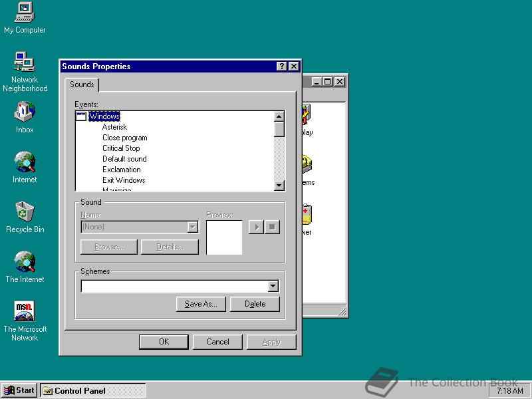Click the Events list scrollbar thumb
This screenshot has height=399, width=532.
(279, 129)
